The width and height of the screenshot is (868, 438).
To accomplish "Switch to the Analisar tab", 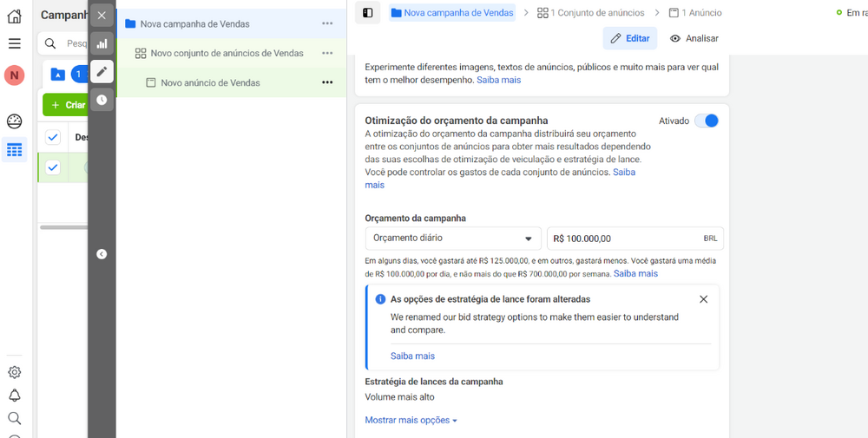I will tap(694, 38).
